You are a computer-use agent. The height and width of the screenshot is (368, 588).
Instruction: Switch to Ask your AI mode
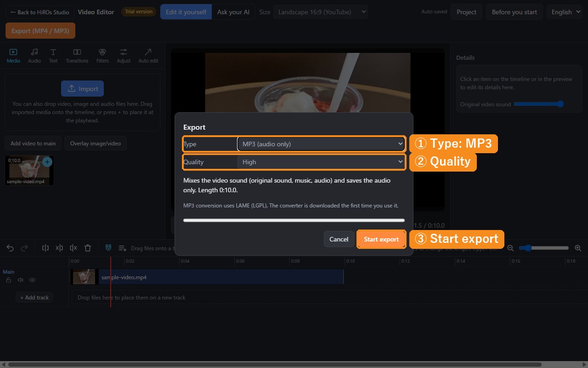(233, 12)
